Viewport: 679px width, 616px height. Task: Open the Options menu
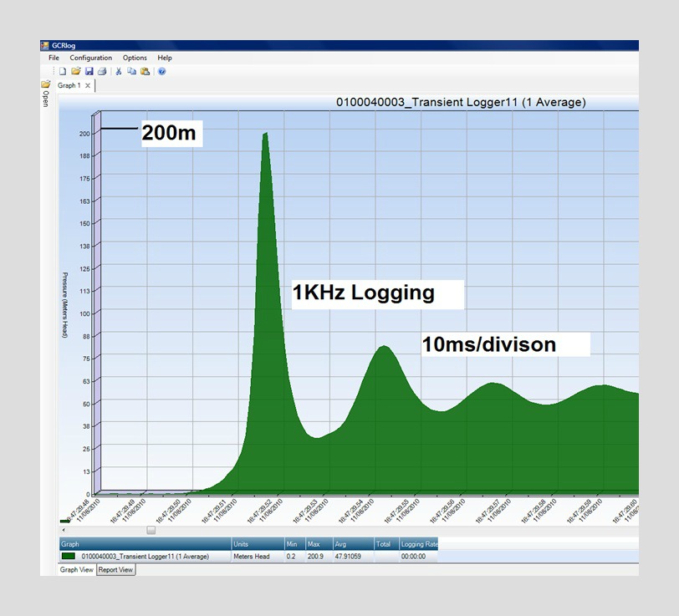135,58
